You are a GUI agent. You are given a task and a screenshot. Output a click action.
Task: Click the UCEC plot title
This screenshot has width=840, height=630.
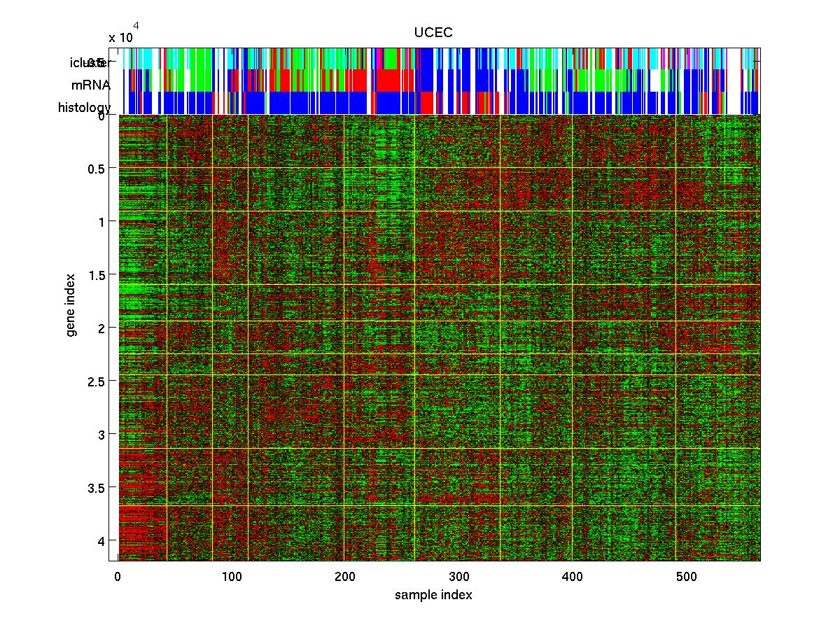click(434, 33)
